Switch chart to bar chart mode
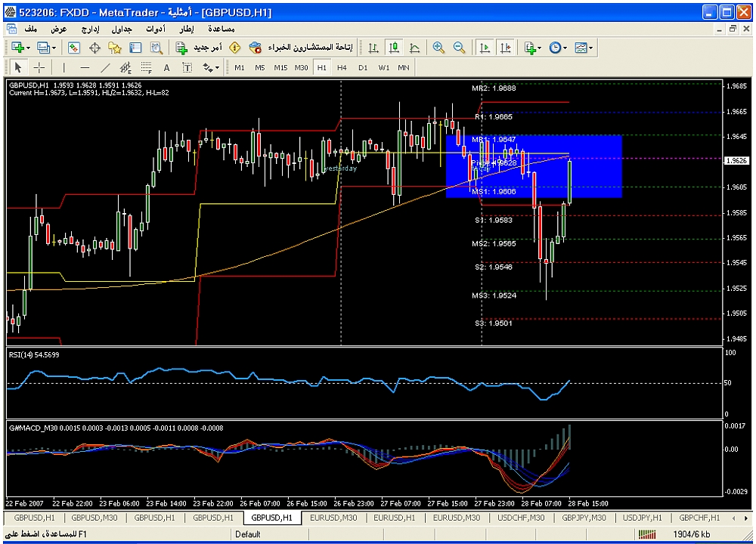 tap(373, 48)
